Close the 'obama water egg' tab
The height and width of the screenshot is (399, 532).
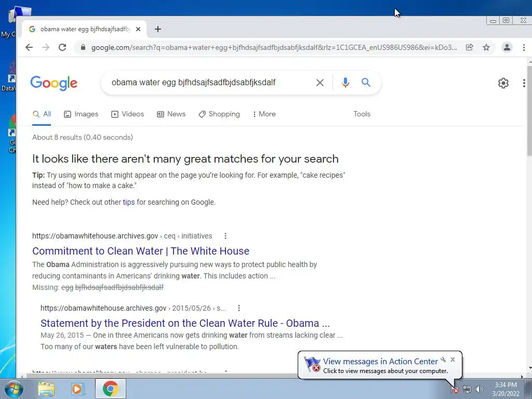click(138, 29)
